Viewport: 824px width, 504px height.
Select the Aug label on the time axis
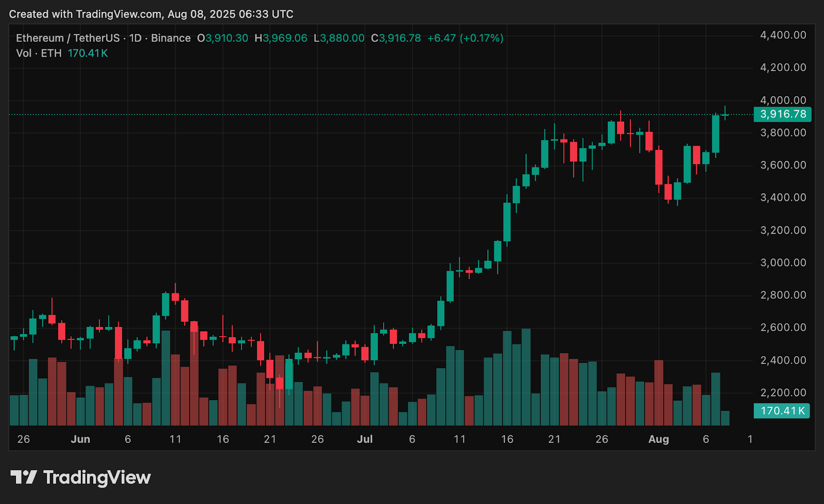659,439
